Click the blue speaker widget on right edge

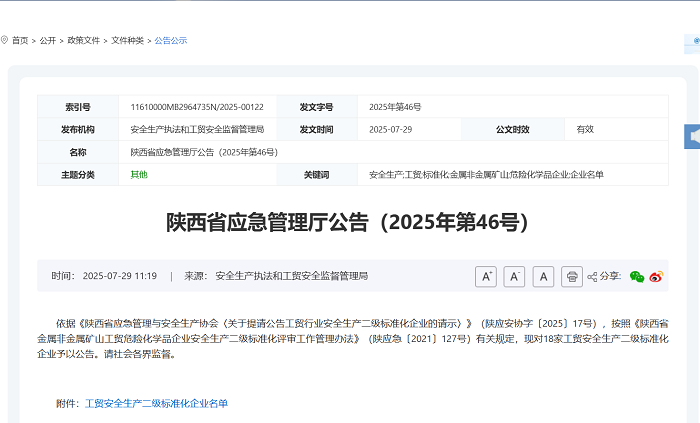pos(692,136)
